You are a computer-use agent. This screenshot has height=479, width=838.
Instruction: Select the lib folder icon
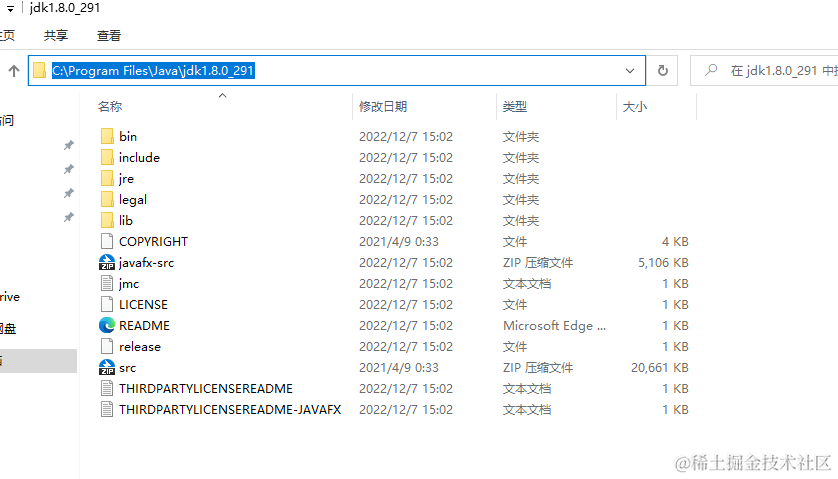point(107,220)
